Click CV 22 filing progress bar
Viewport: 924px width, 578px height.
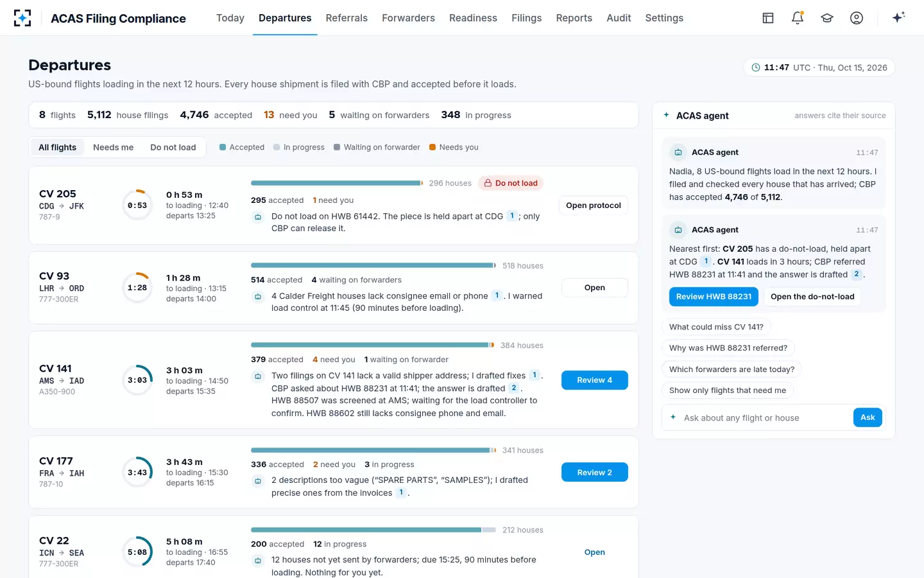(x=373, y=530)
